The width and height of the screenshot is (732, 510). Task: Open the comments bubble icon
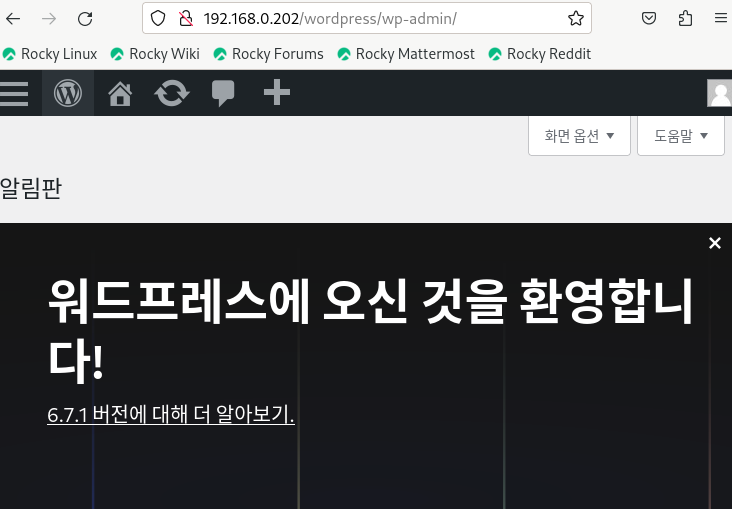point(223,93)
